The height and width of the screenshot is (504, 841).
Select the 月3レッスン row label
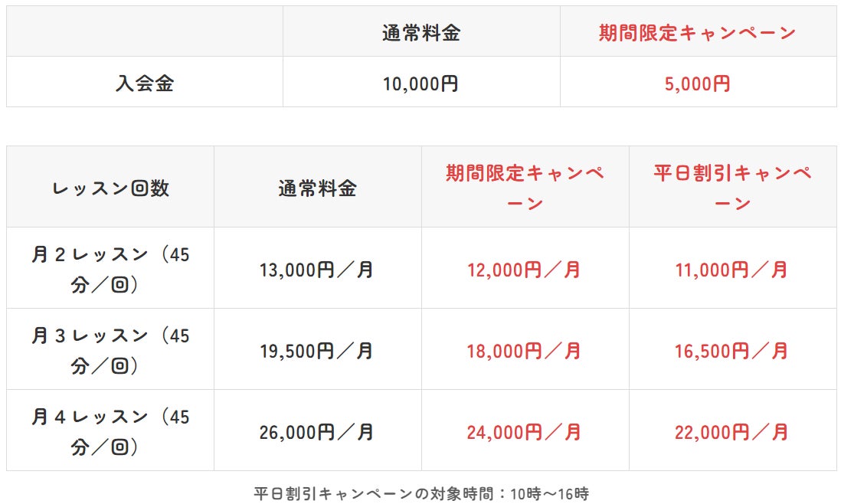pos(110,350)
